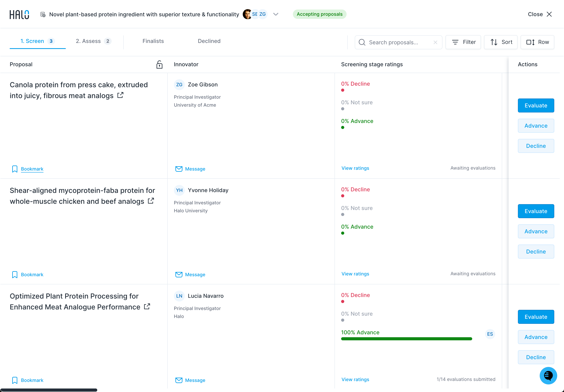Click the YH avatar next to Yvonne Holiday
Screen dimensions: 564x392
click(x=179, y=190)
